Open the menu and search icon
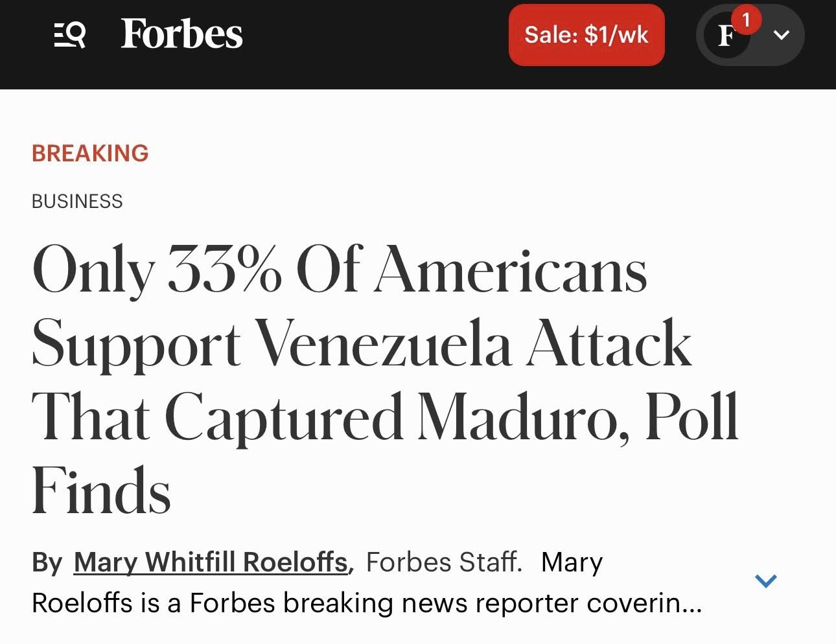 point(70,35)
